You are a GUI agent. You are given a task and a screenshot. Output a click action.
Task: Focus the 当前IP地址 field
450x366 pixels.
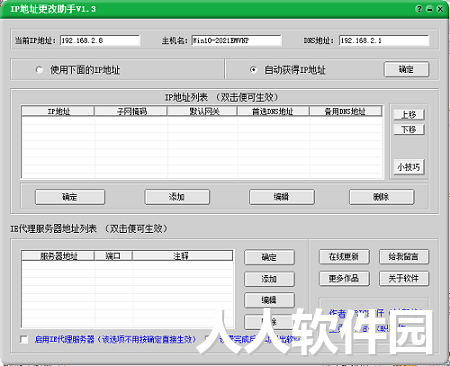coord(100,40)
